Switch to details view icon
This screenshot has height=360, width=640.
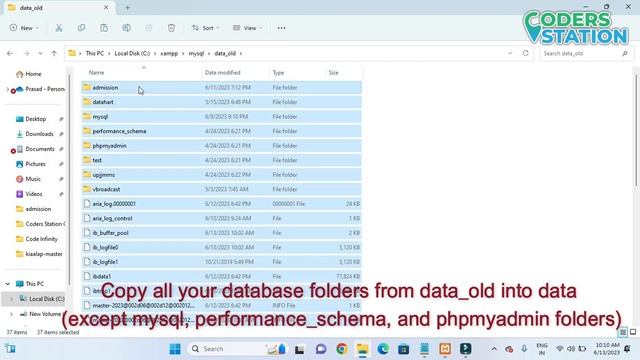(x=623, y=332)
